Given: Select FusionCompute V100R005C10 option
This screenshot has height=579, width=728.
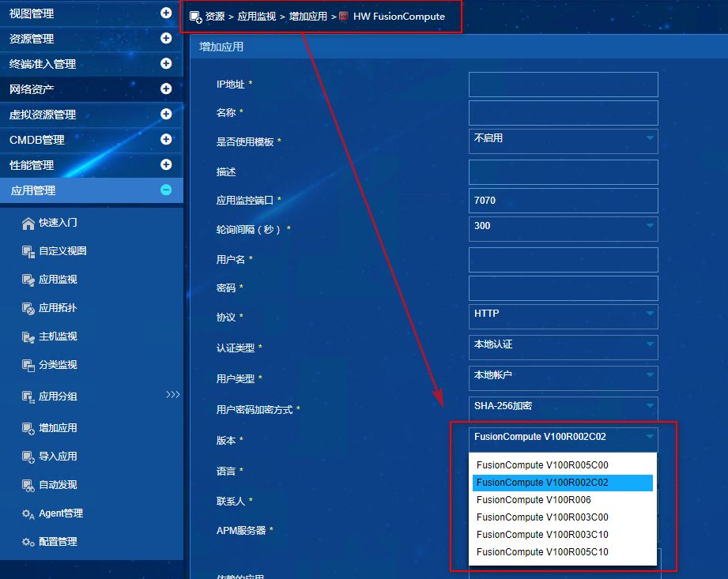Looking at the screenshot, I should 563,552.
